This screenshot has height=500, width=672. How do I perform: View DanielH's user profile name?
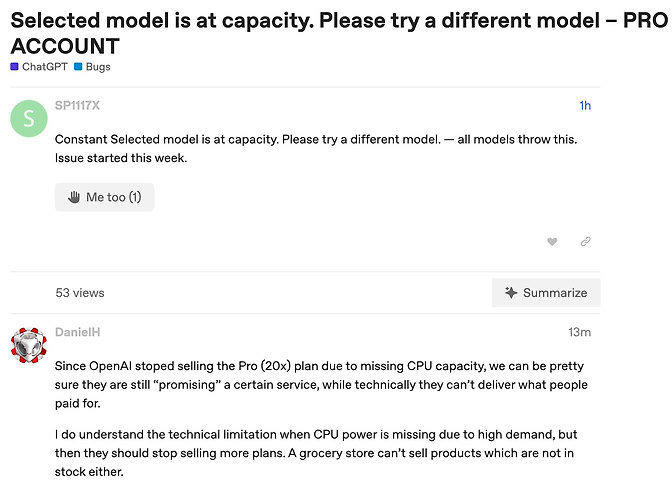[78, 332]
